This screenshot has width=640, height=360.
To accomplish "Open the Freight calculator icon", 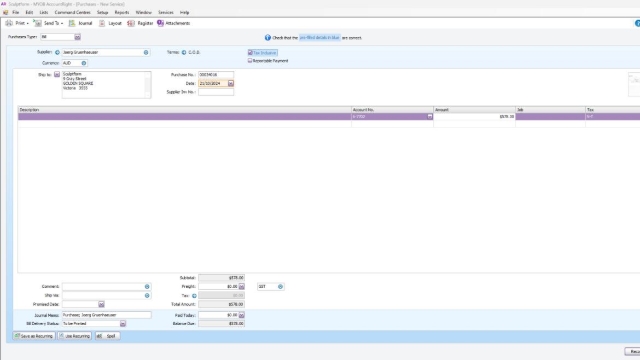I will pos(242,287).
